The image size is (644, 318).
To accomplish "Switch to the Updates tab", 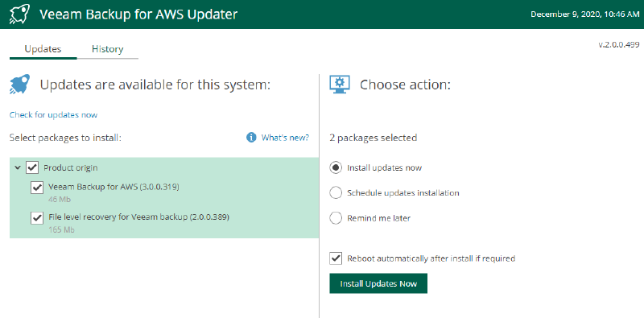I will click(x=43, y=49).
